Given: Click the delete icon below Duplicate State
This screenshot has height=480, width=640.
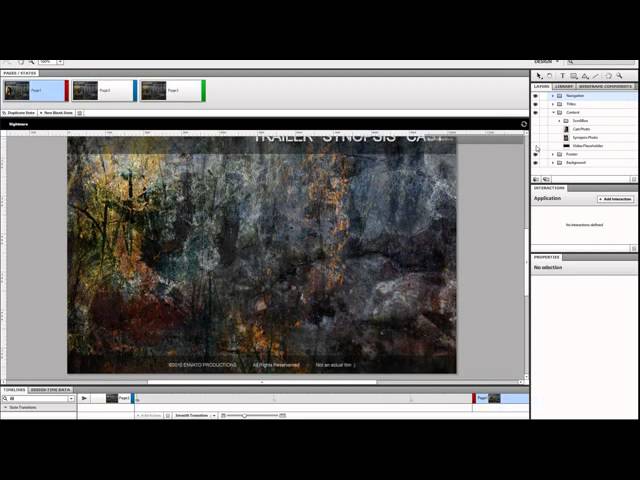Looking at the screenshot, I should pos(80,113).
